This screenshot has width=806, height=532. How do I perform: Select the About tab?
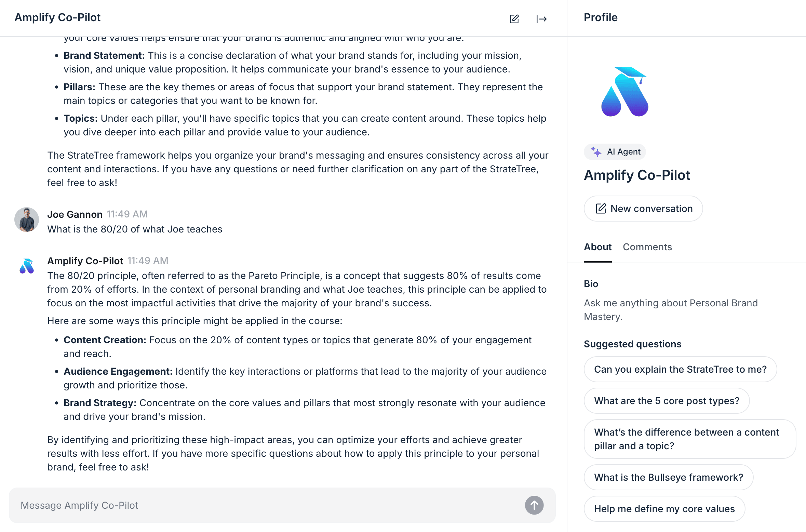597,247
